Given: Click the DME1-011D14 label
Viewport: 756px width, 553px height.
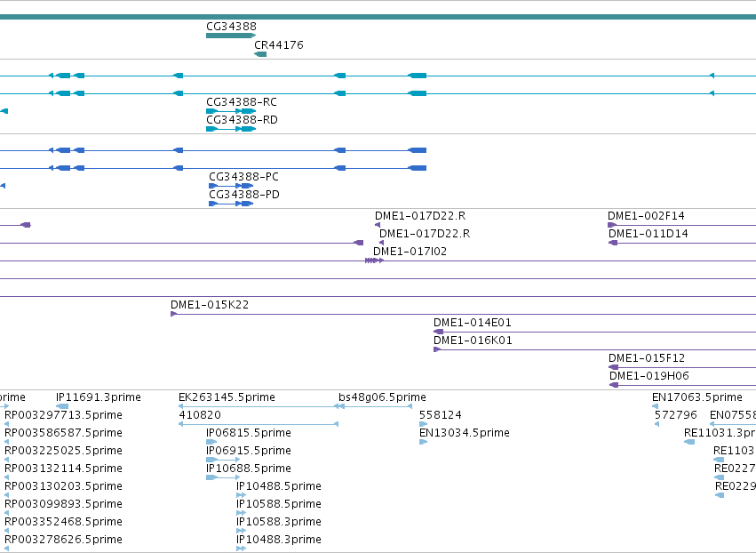Looking at the screenshot, I should coord(649,234).
